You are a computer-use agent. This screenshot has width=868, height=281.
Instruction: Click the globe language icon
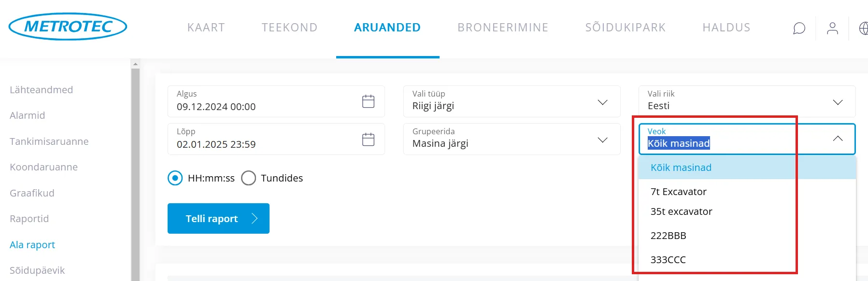tap(863, 28)
